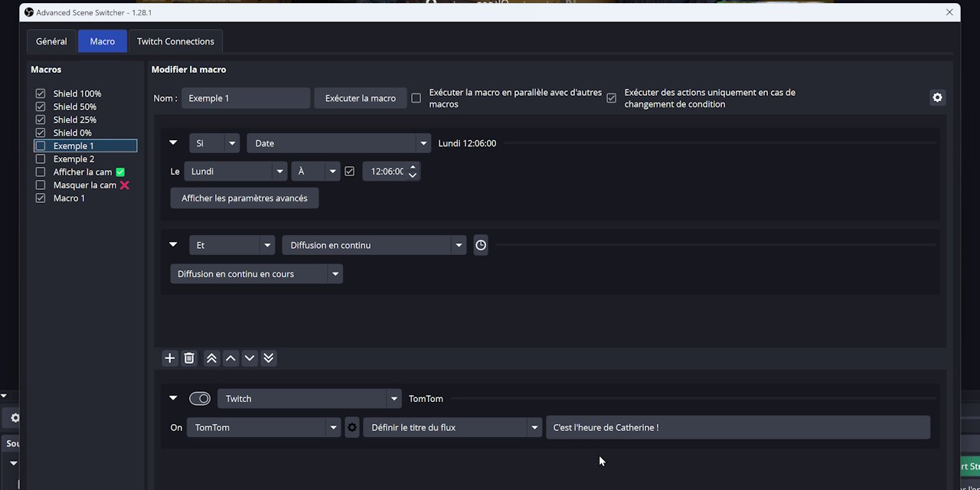Move condition down one position

click(x=250, y=358)
